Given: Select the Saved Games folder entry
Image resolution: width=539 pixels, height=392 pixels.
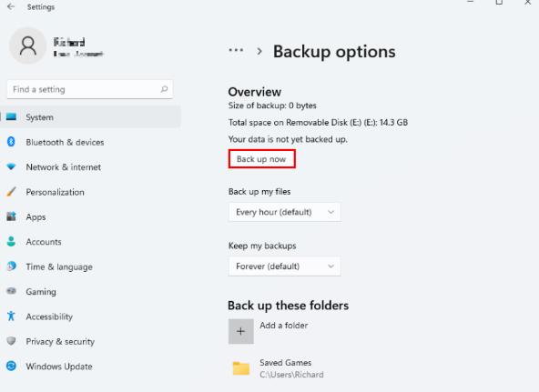Looking at the screenshot, I should [278, 368].
